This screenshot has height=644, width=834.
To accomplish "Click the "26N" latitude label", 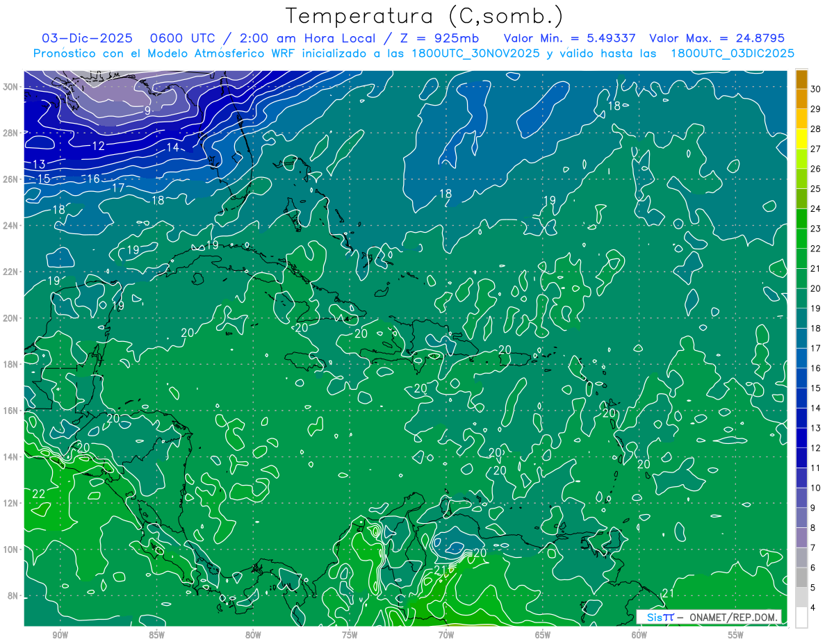I will click(12, 179).
